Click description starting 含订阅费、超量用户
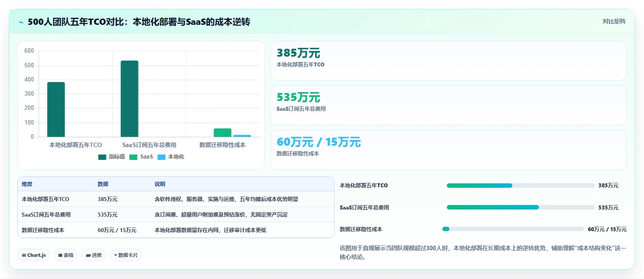The width and height of the screenshot is (644, 279). pyautogui.click(x=221, y=215)
